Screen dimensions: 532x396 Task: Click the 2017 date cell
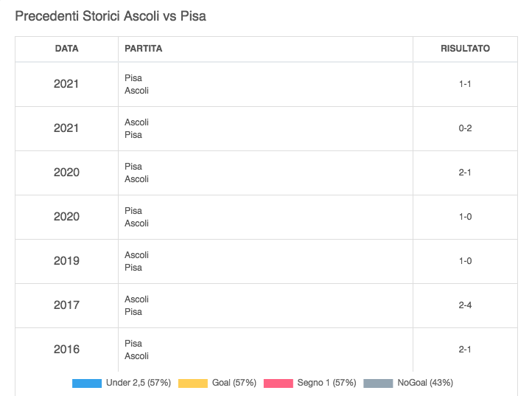coord(66,305)
